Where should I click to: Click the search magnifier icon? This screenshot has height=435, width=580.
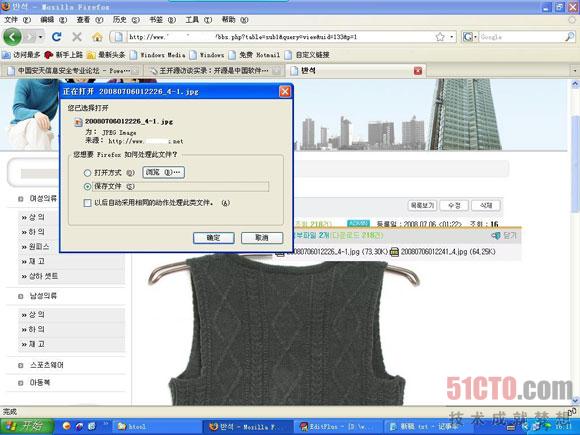(x=570, y=37)
